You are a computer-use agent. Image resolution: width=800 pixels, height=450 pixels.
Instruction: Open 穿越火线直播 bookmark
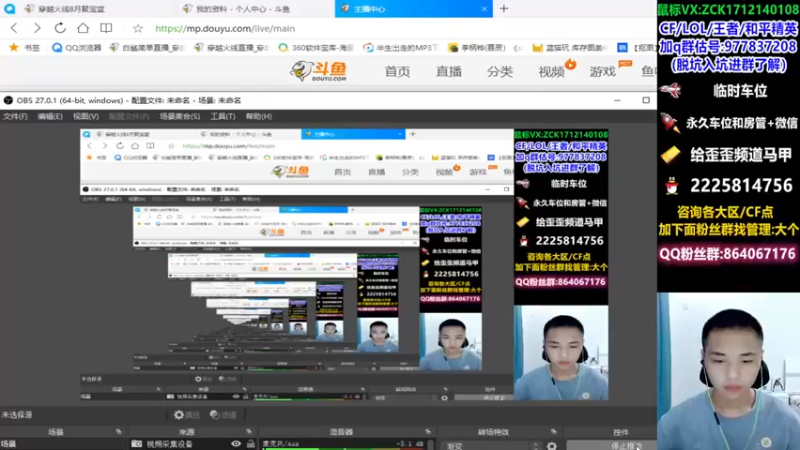(x=232, y=47)
